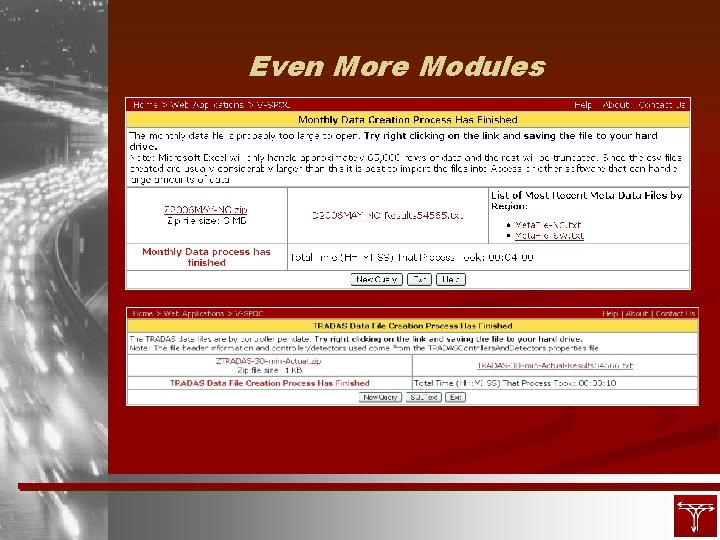Open V-SPOC in TRADAS panel breadcrumb
This screenshot has width=720, height=540.
[x=249, y=314]
